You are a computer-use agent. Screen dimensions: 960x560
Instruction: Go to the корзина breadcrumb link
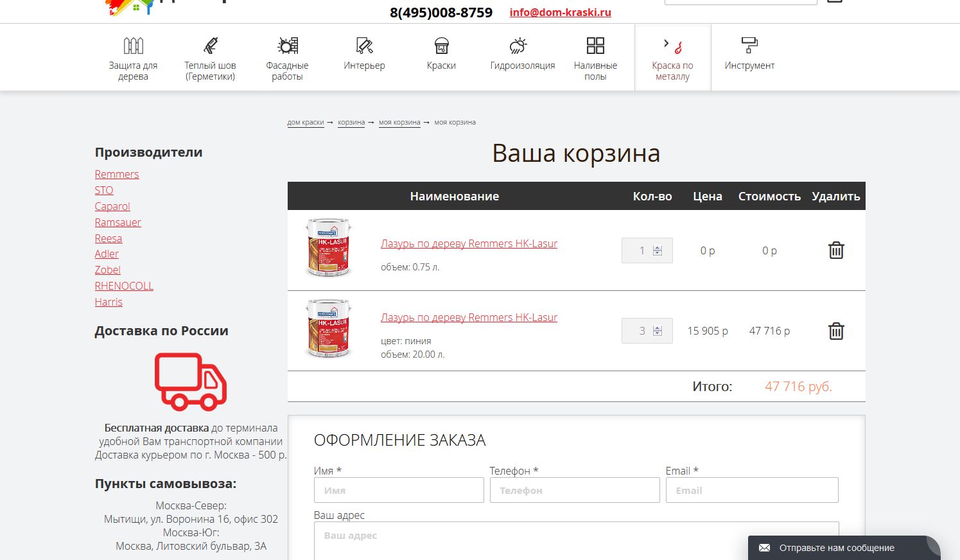(x=351, y=123)
